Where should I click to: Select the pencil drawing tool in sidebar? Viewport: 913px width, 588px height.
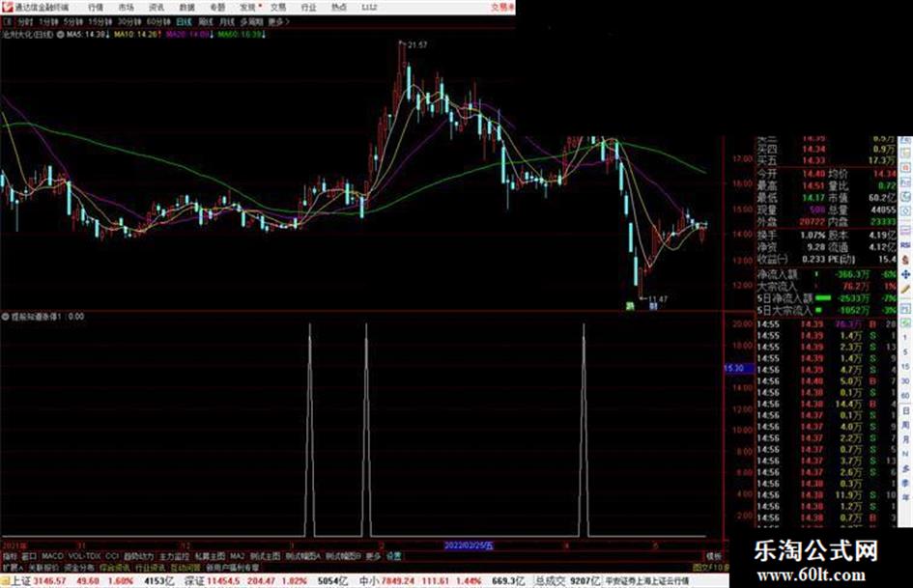(905, 289)
